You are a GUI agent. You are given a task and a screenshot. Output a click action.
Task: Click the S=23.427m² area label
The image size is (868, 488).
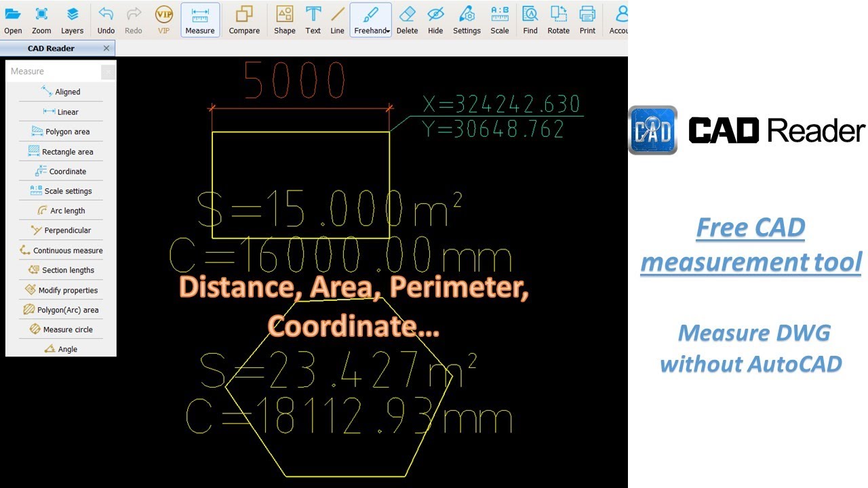tap(338, 371)
